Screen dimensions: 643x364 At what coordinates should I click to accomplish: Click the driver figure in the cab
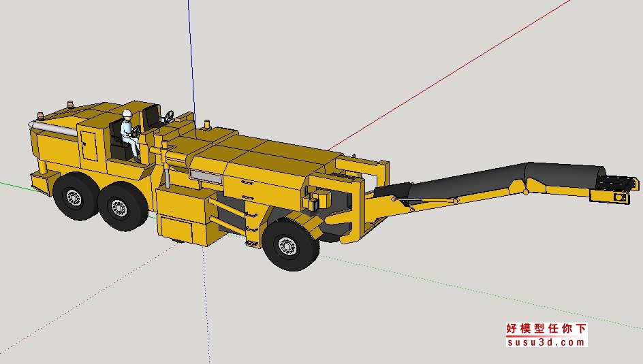tap(129, 134)
